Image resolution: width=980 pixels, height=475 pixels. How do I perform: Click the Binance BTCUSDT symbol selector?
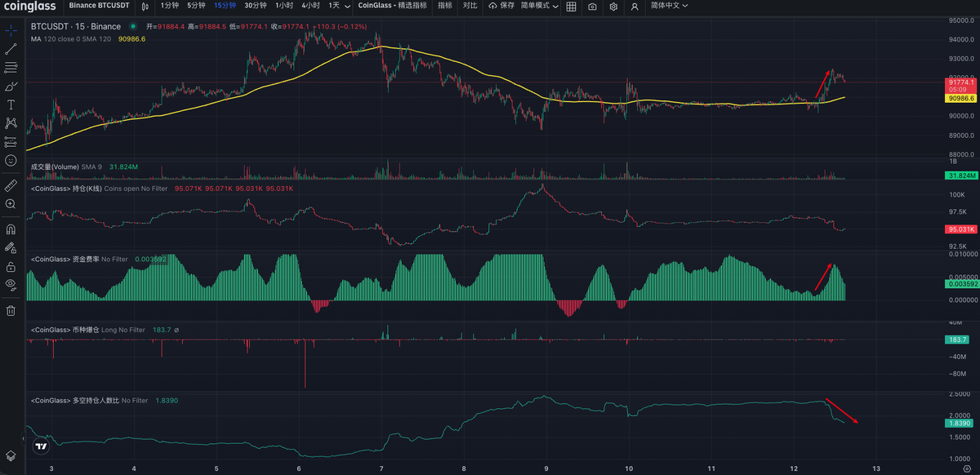pyautogui.click(x=95, y=6)
